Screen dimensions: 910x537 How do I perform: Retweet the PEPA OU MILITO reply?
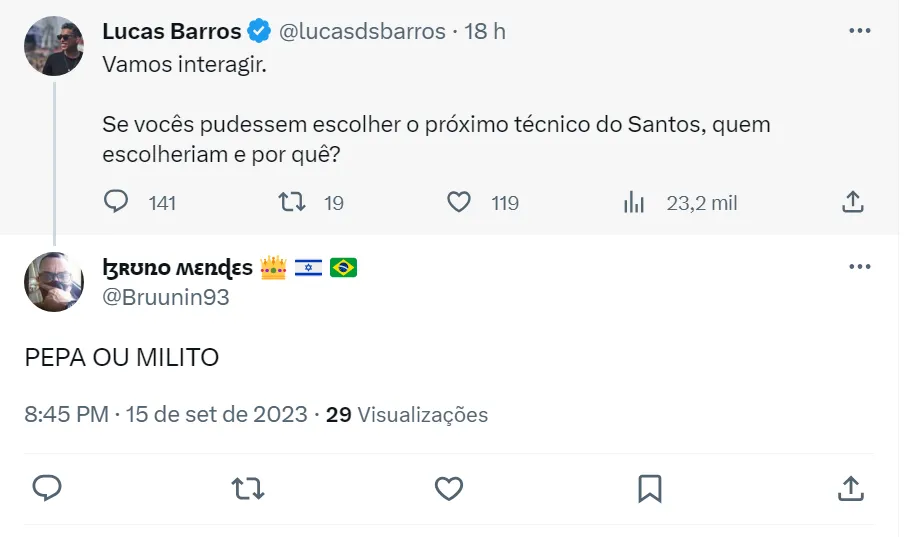(248, 488)
